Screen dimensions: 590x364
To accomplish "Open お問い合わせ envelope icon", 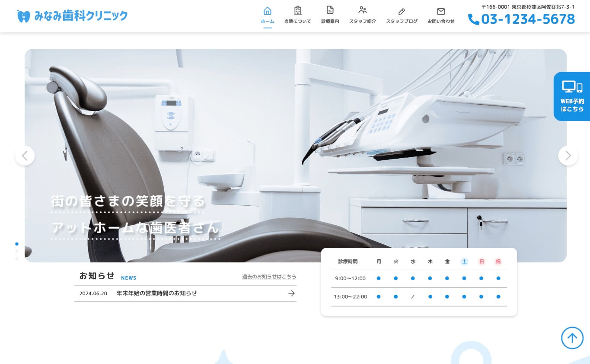I will point(441,11).
